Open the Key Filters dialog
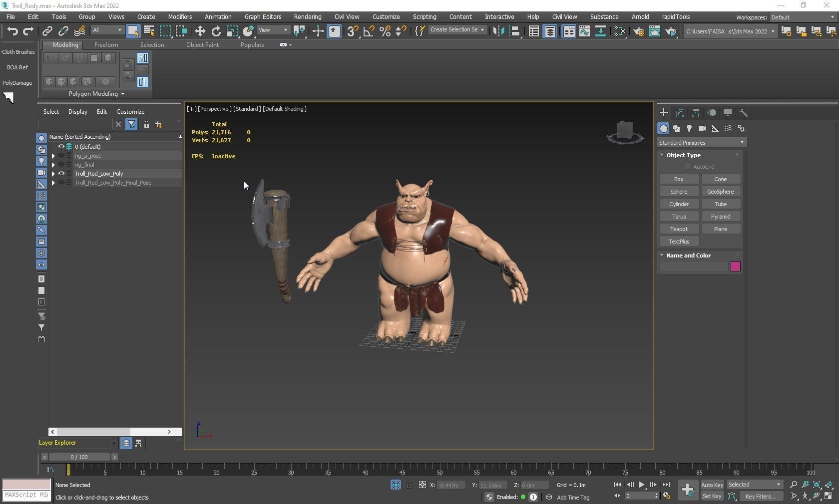Image resolution: width=839 pixels, height=504 pixels. [761, 496]
